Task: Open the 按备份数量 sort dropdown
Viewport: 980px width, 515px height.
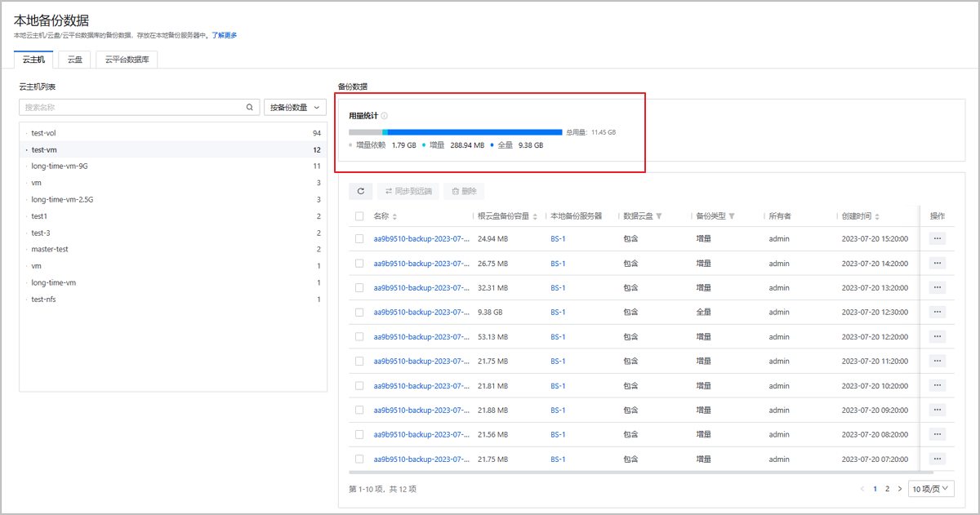Action: 295,107
